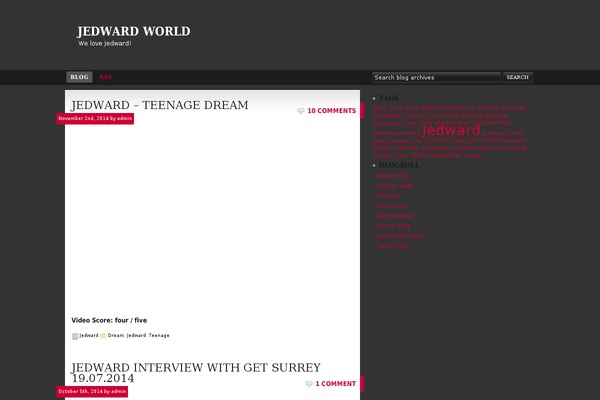This screenshot has width=600, height=400.
Task: Open the Jedward category under Teenage Dream
Action: (89, 335)
